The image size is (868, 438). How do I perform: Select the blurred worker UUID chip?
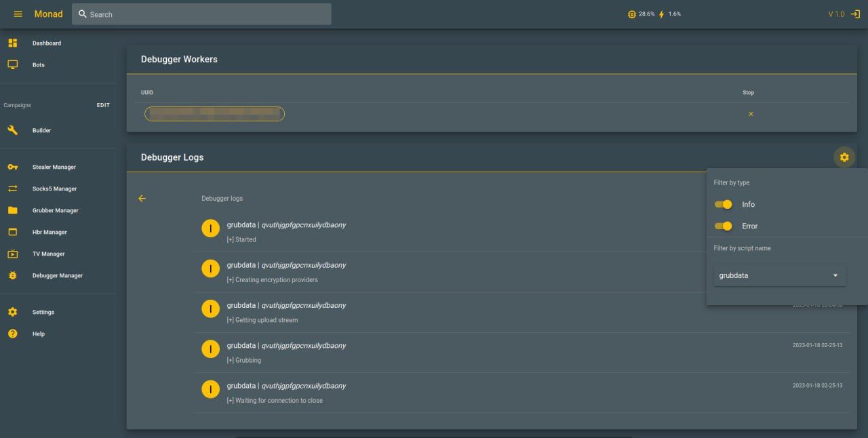click(214, 114)
